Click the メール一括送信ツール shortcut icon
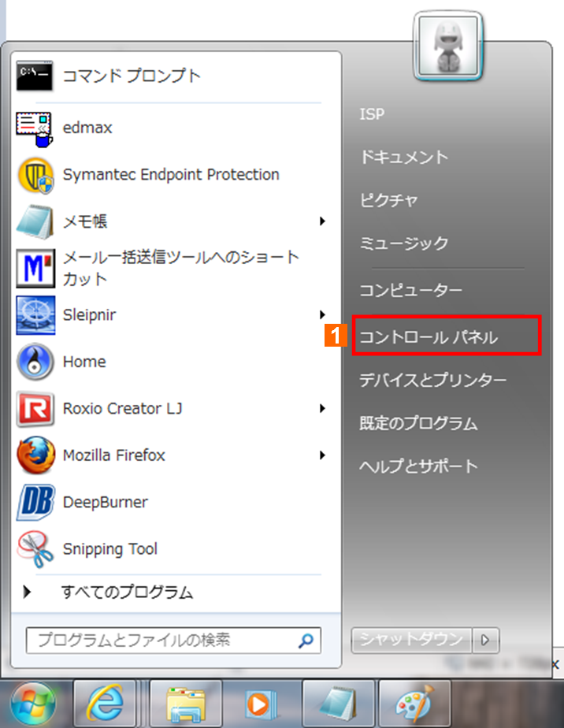Viewport: 564px width, 728px height. coord(35,269)
